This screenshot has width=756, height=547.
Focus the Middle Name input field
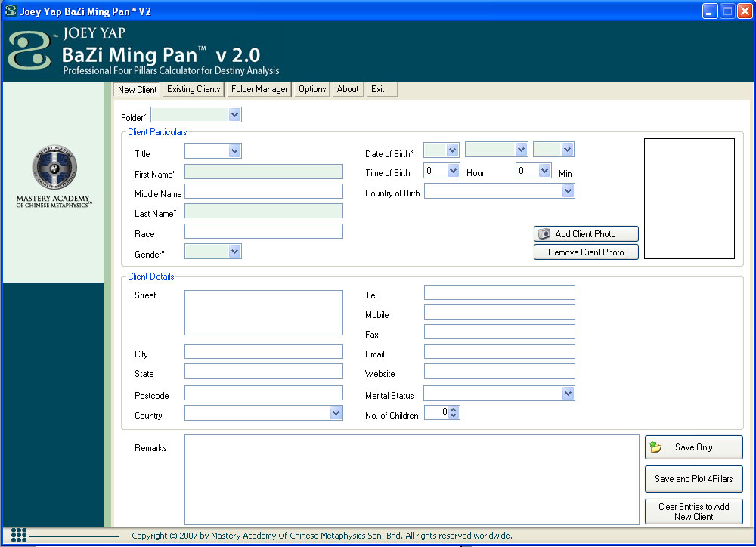point(264,191)
